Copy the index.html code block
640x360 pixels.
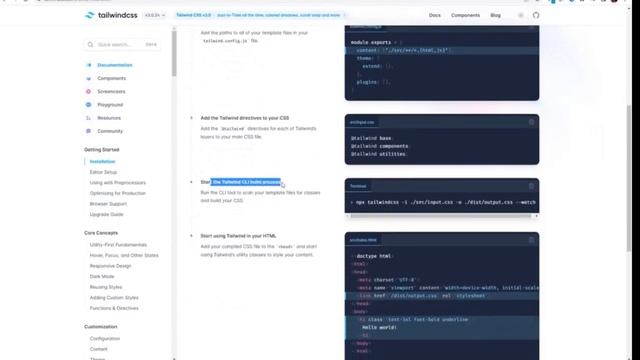click(x=531, y=240)
